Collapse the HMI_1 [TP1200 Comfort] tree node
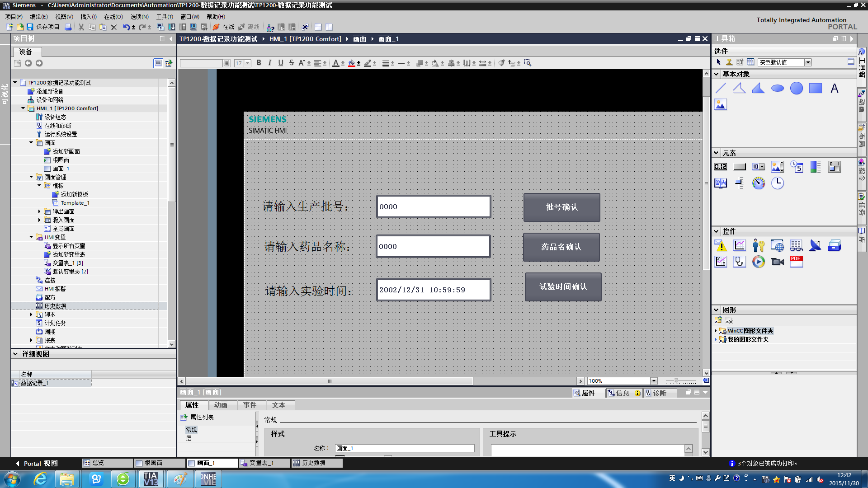The height and width of the screenshot is (488, 868). (x=23, y=108)
